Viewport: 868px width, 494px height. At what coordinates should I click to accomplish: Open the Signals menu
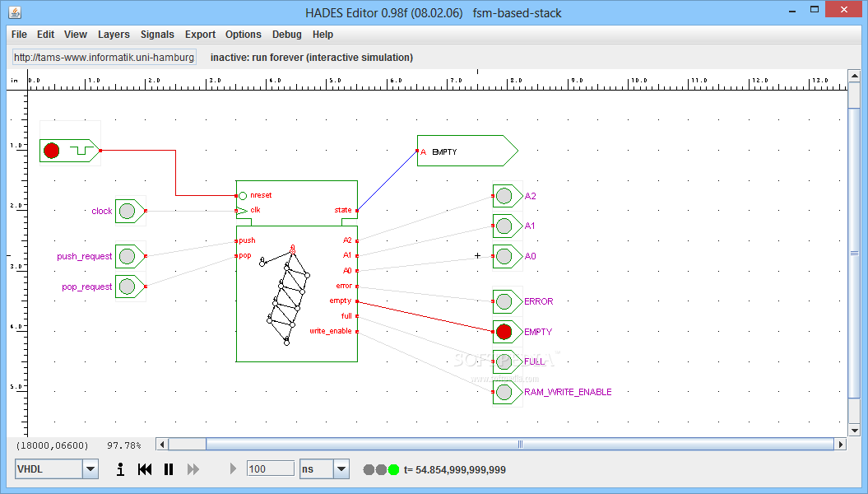[x=157, y=35]
